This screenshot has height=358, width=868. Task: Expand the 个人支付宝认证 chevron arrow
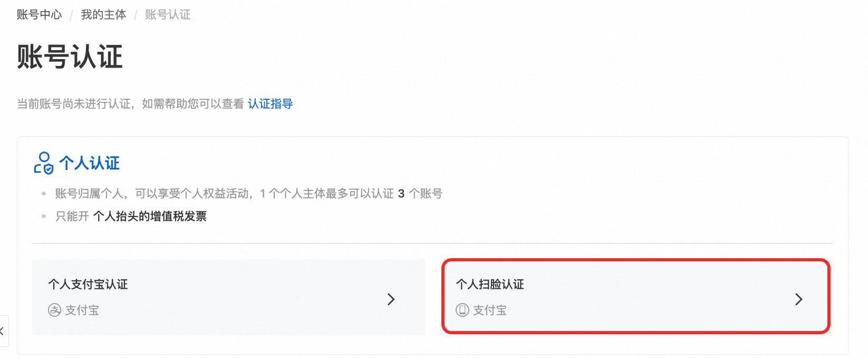pos(391,299)
